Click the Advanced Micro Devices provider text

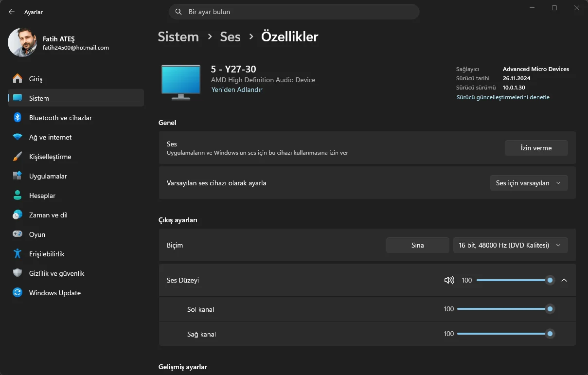tap(536, 69)
